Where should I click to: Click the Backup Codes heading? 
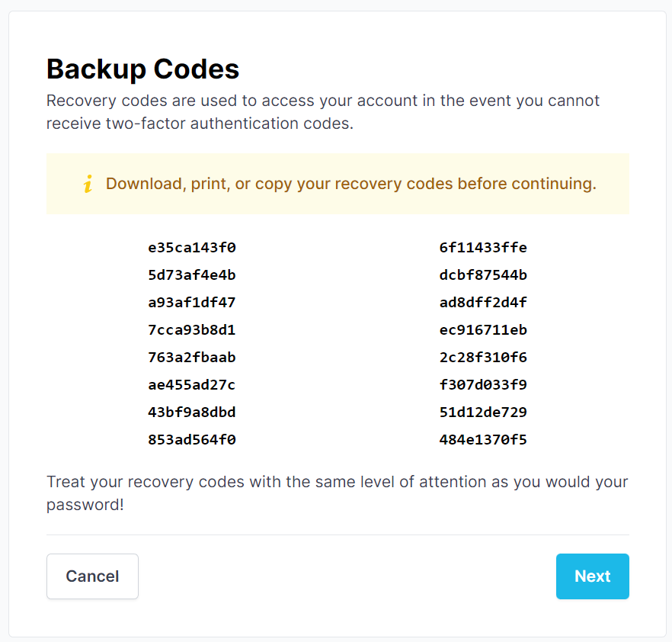tap(143, 69)
